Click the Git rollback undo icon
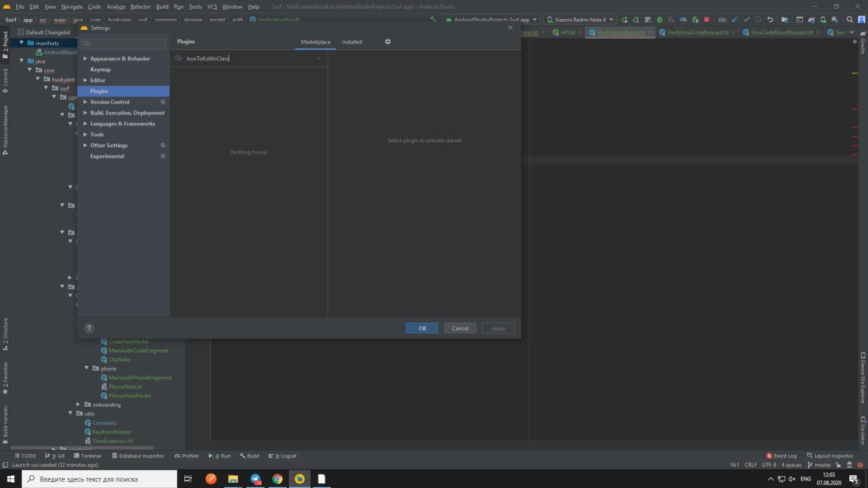Image resolution: width=868 pixels, height=488 pixels. [x=770, y=20]
